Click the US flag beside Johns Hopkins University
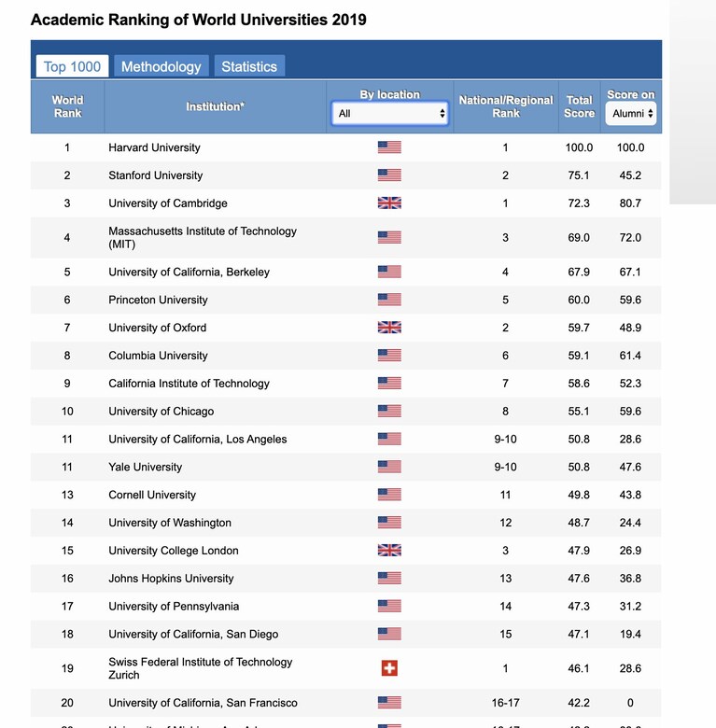The width and height of the screenshot is (716, 728). click(389, 578)
